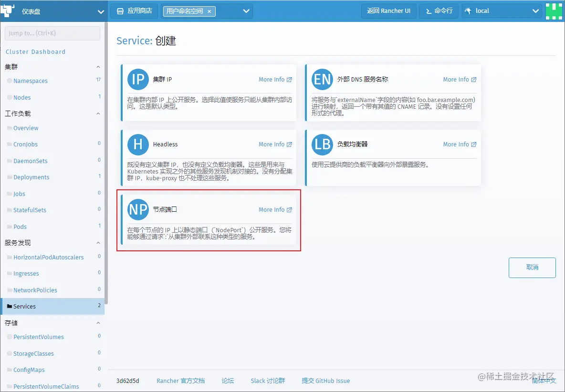This screenshot has width=565, height=392.
Task: Open the local cluster selector dropdown
Action: tap(502, 11)
